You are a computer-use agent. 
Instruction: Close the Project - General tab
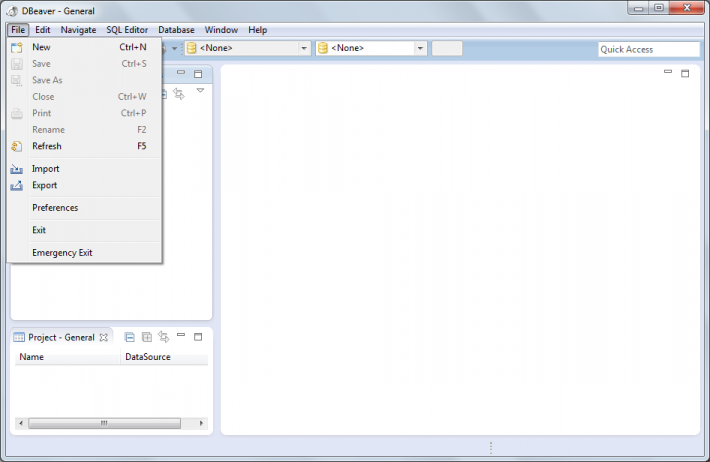[x=104, y=337]
